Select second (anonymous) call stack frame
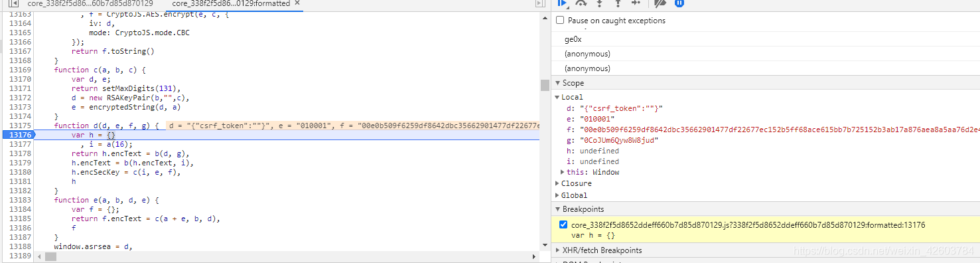 point(766,68)
